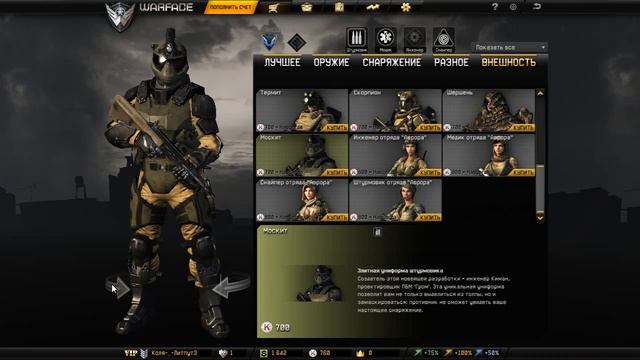
Task: Filter by Sniper class (triangle target icon)
Action: click(x=443, y=40)
